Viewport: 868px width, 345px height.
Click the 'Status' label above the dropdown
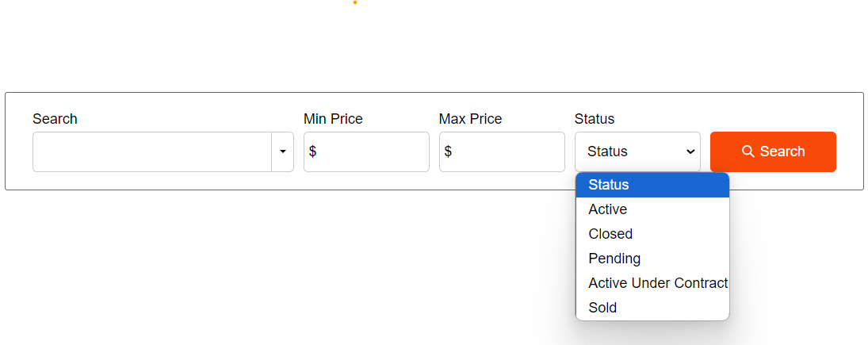click(594, 119)
